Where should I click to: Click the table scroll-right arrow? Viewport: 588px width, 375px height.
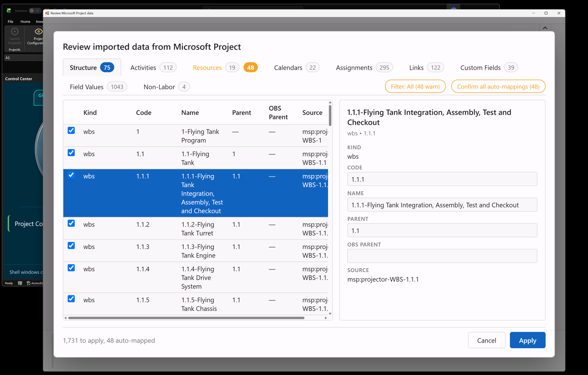click(326, 318)
